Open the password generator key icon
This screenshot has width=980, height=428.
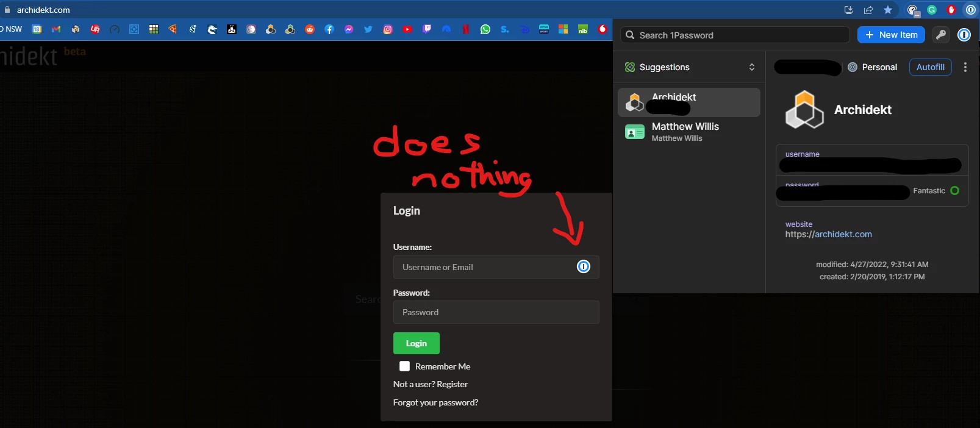(x=941, y=35)
